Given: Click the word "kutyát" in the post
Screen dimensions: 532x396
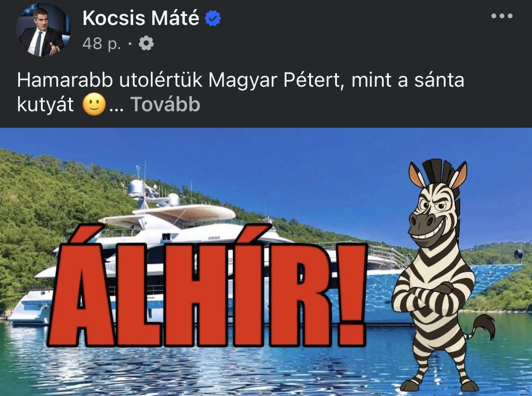Looking at the screenshot, I should pyautogui.click(x=45, y=104).
